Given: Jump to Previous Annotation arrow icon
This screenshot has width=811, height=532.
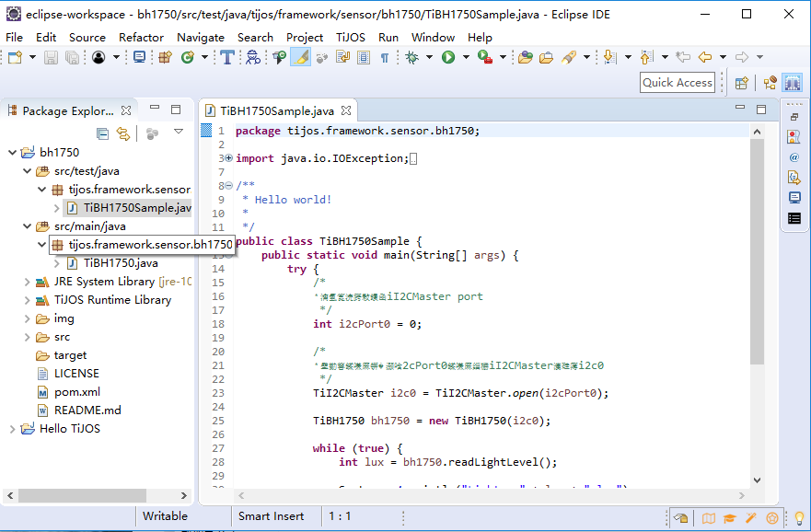Looking at the screenshot, I should point(646,57).
